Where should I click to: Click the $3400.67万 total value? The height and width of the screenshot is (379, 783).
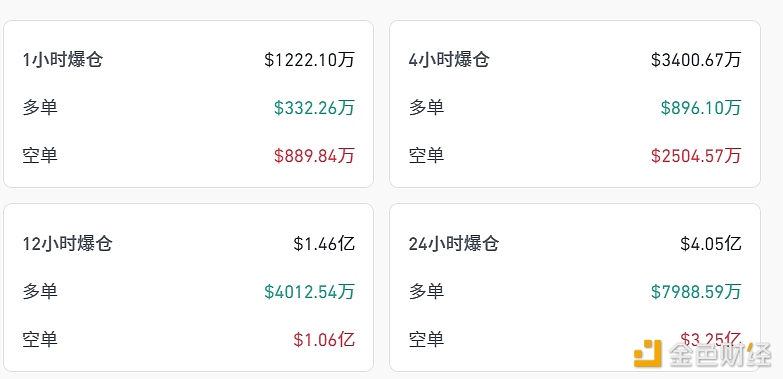[696, 60]
